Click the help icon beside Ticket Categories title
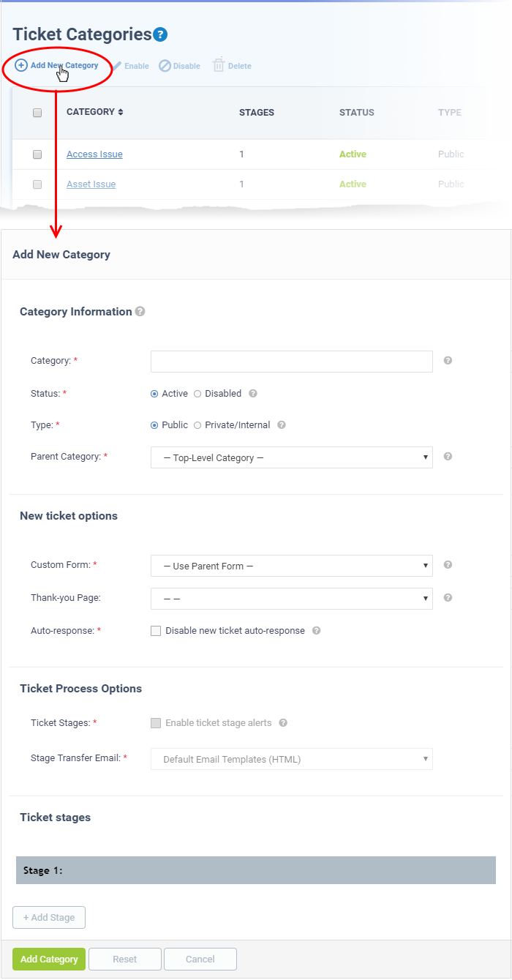This screenshot has height=980, width=512. pyautogui.click(x=160, y=34)
